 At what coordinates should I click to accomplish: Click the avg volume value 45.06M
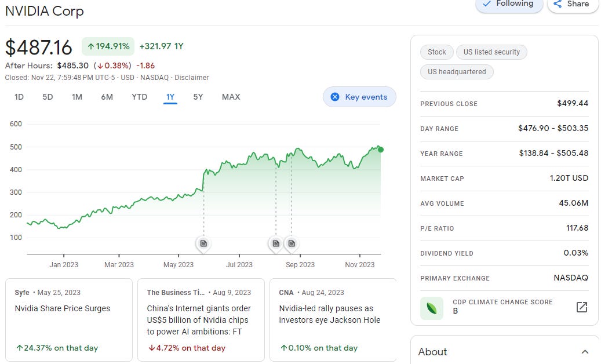point(573,203)
